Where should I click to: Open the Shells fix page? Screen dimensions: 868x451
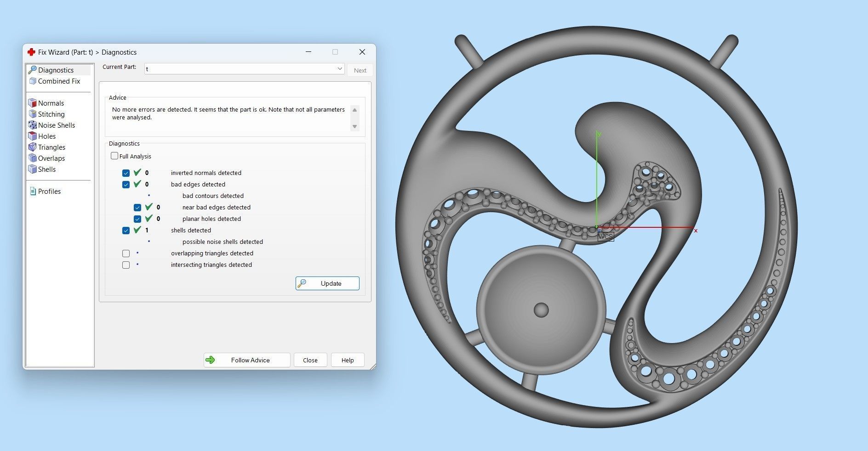46,169
